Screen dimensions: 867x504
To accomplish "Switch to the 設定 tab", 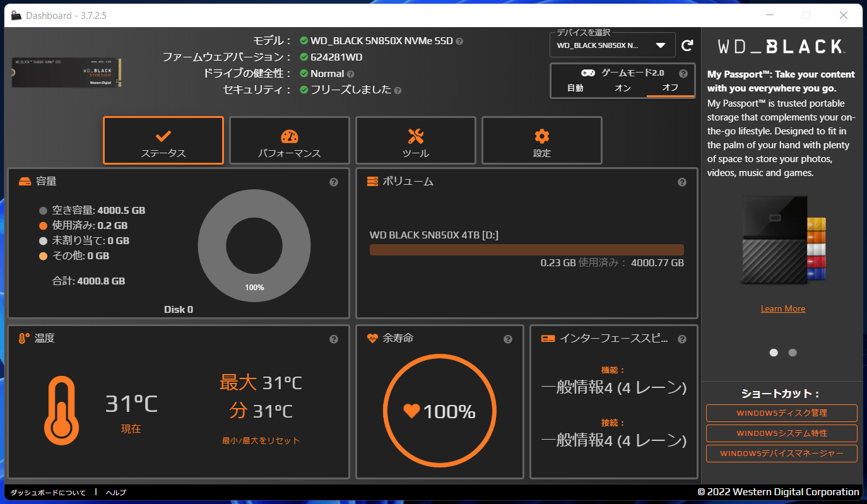I will pos(542,140).
